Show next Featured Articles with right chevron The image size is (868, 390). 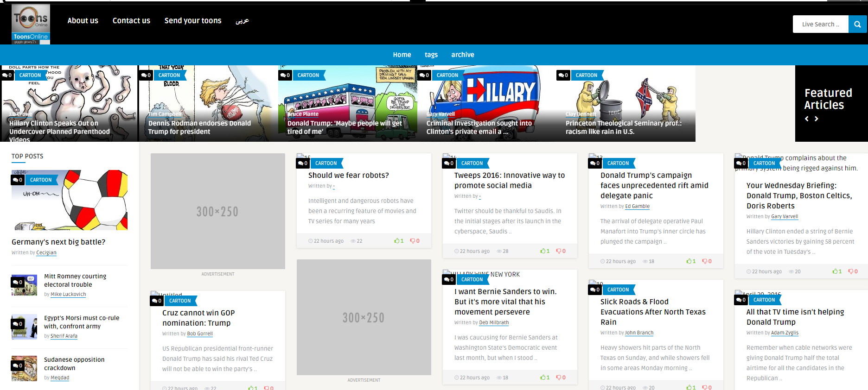click(817, 119)
